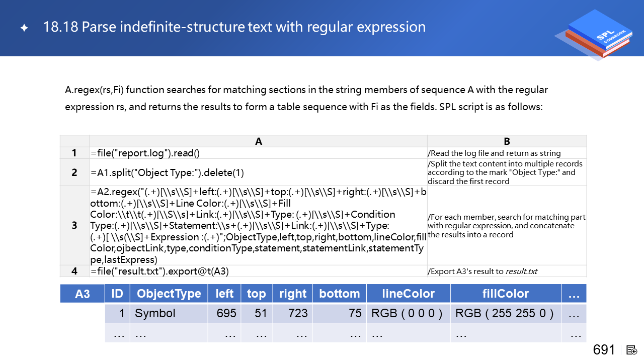Select cell A4 with the export@t formula
The height and width of the screenshot is (362, 644).
point(258,271)
